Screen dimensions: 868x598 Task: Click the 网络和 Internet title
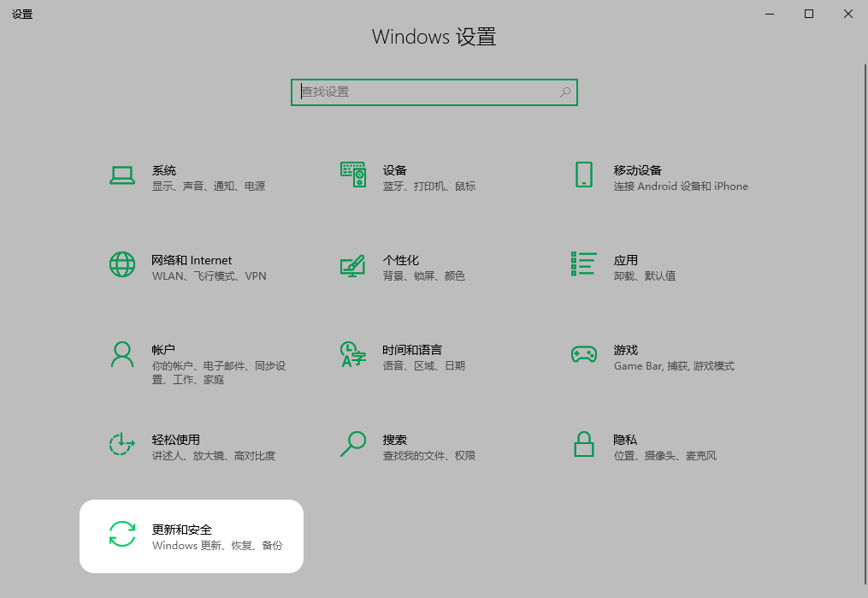click(x=192, y=260)
